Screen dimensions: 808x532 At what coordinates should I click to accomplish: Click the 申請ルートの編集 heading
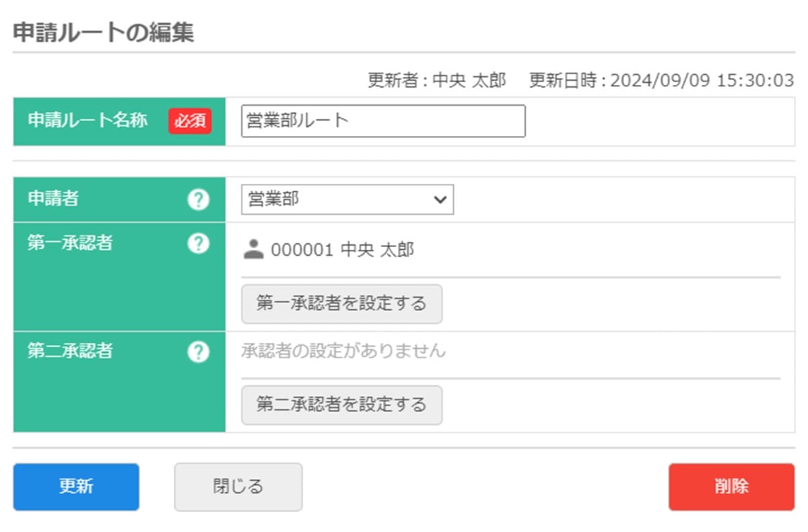(x=104, y=33)
